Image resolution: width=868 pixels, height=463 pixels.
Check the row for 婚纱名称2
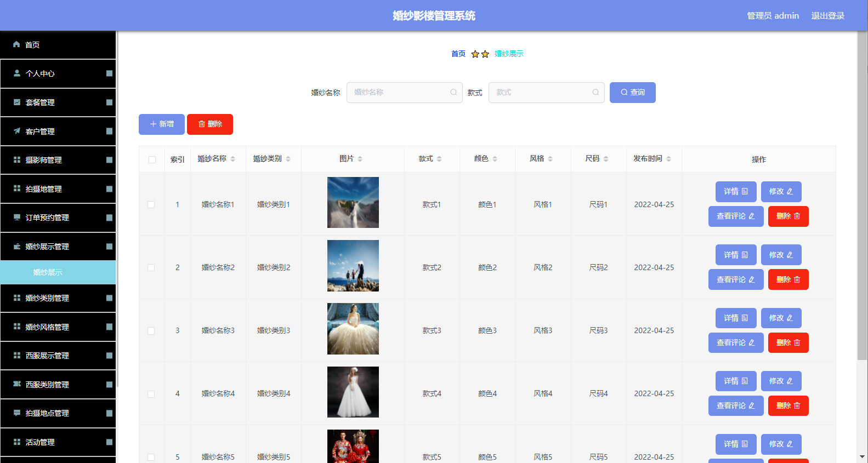coord(151,267)
